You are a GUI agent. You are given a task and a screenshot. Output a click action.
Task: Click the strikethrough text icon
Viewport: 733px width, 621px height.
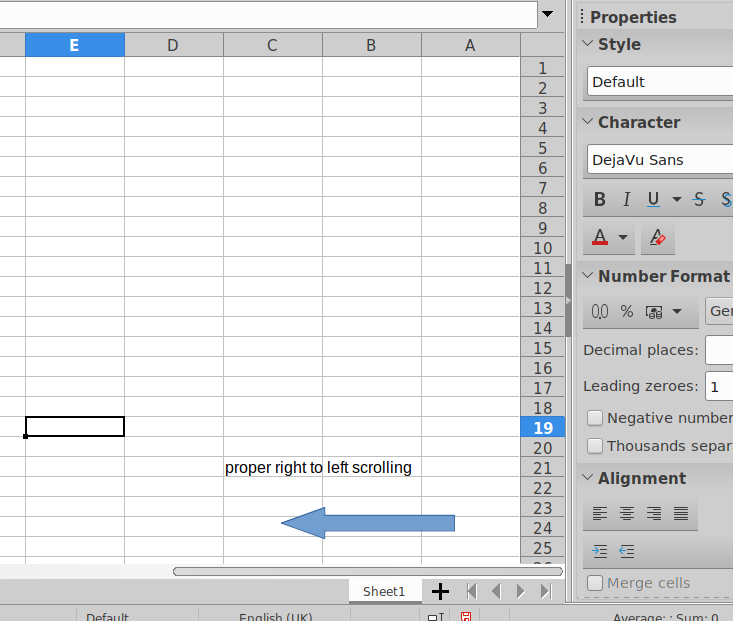click(x=699, y=199)
